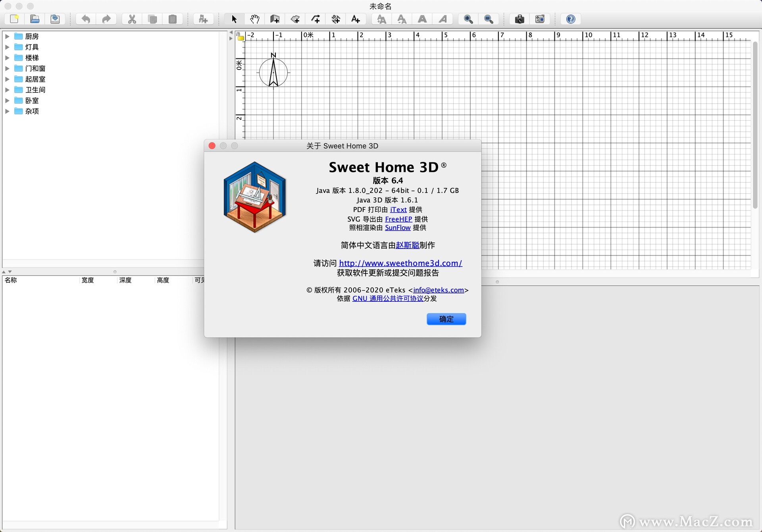Save the current home
Viewport: 762px width, 532px height.
coord(55,19)
